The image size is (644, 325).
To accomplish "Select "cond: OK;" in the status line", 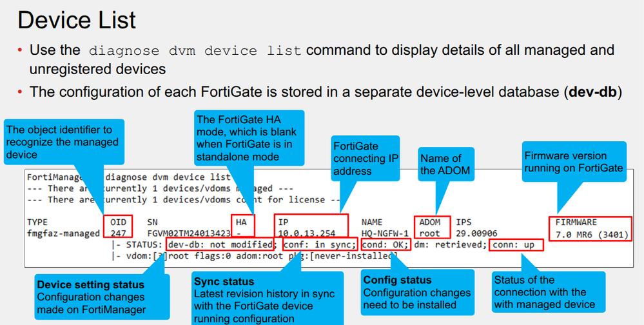I will (385, 245).
